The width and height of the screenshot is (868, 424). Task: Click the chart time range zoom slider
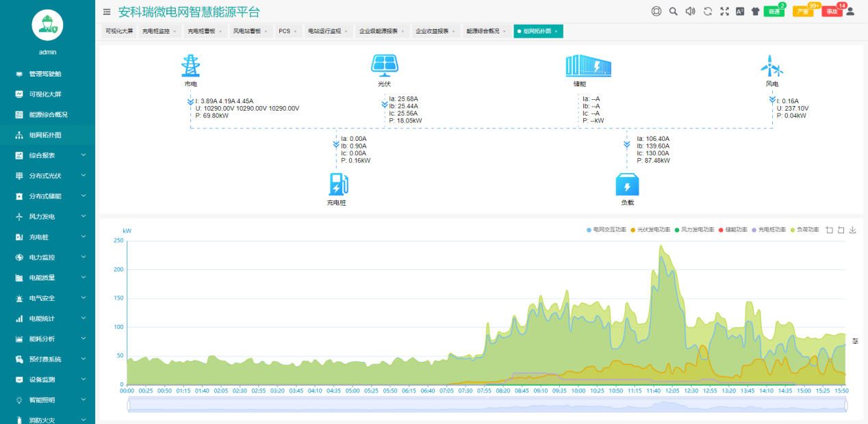click(x=487, y=405)
